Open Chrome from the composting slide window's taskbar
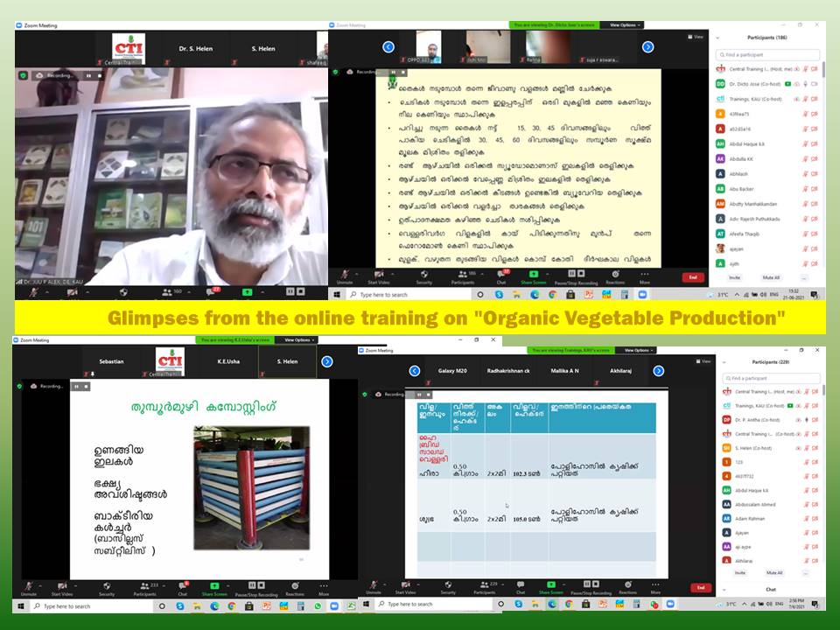The width and height of the screenshot is (840, 630). [x=231, y=605]
